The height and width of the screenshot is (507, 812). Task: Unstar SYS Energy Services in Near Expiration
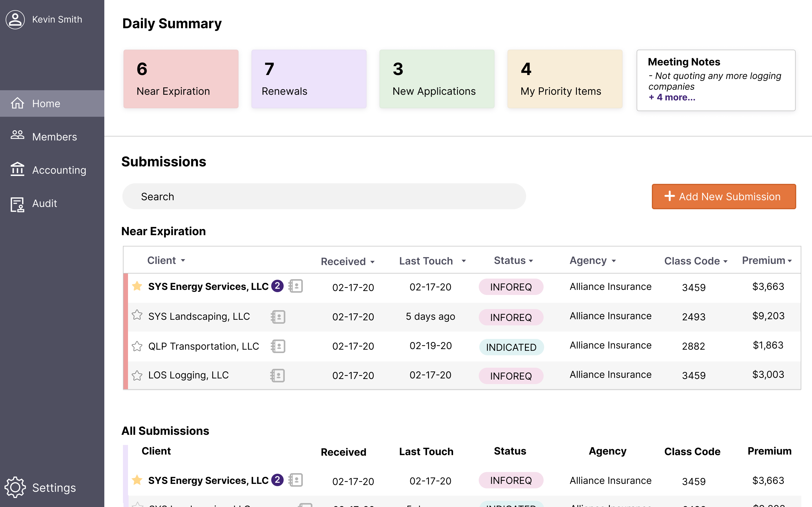click(137, 286)
